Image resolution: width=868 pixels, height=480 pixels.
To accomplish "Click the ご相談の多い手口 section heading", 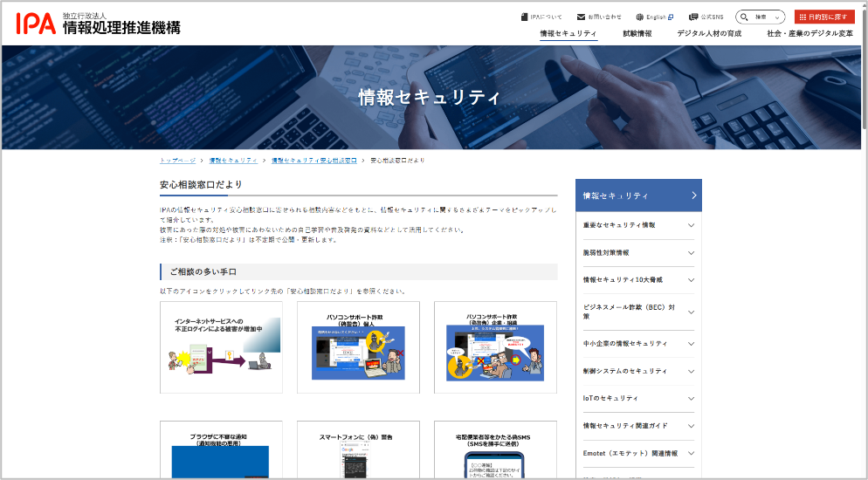I will coord(359,272).
